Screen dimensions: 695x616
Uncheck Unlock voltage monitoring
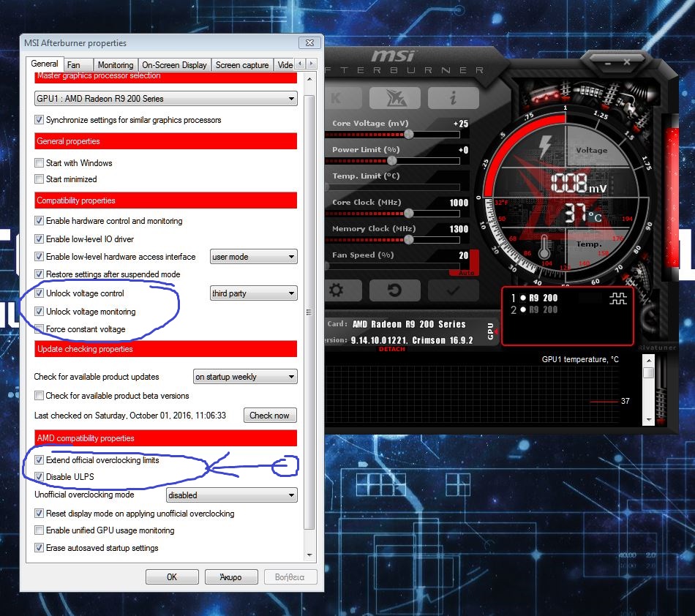tap(39, 312)
